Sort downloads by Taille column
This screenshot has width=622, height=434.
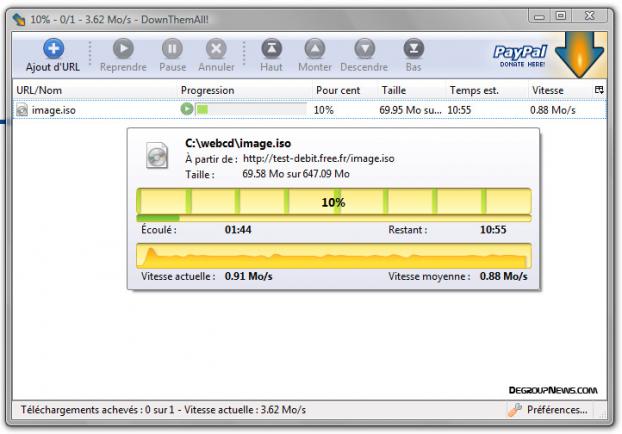tap(393, 90)
